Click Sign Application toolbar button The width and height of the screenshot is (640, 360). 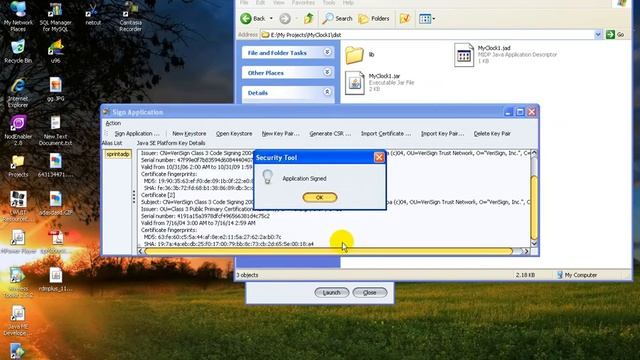click(x=137, y=133)
